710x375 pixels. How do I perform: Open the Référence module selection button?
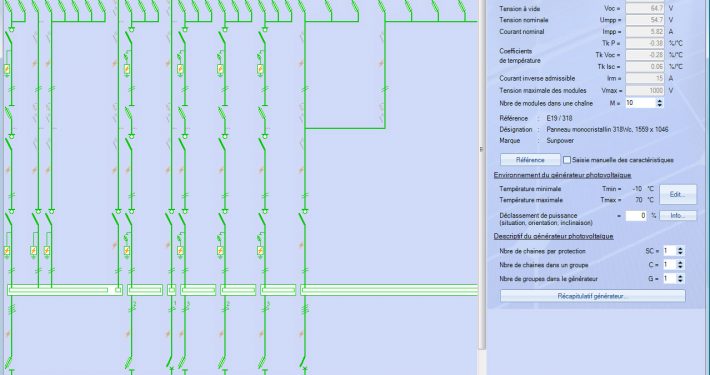(x=530, y=160)
